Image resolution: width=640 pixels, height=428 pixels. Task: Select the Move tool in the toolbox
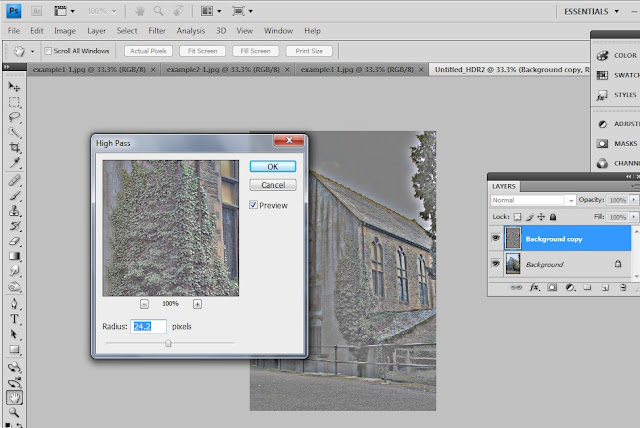[14, 87]
